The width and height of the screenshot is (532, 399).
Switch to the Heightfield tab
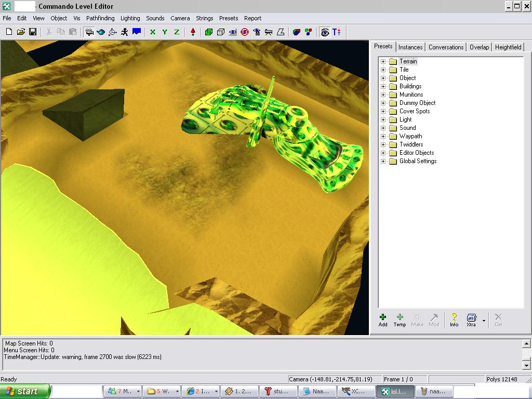(x=508, y=47)
